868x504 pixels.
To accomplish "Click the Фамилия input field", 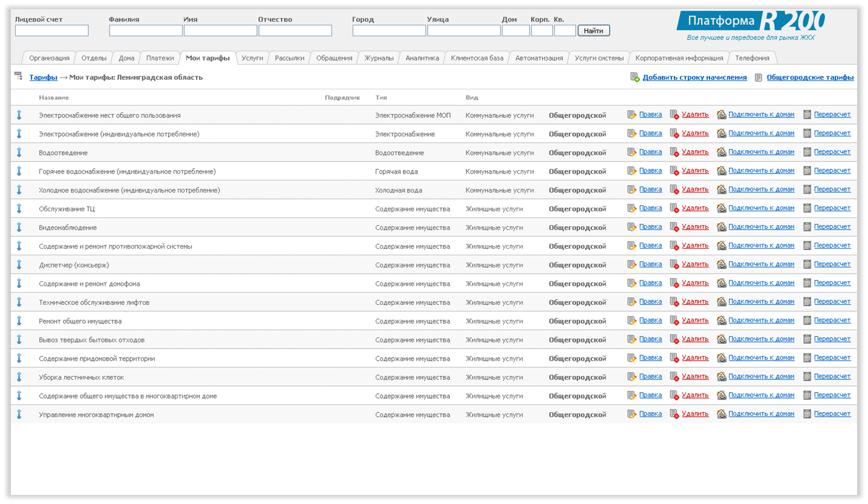I will click(146, 30).
